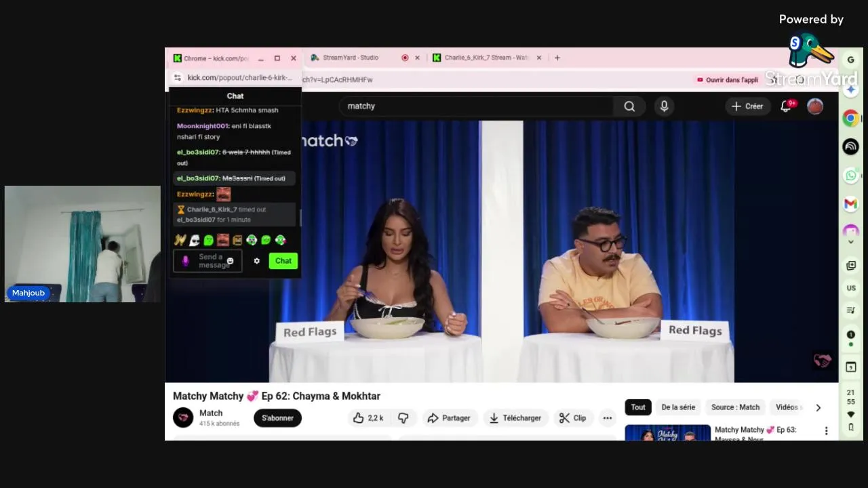The width and height of the screenshot is (868, 488).
Task: Click Ouvrir dans l'appli button
Action: (x=728, y=79)
